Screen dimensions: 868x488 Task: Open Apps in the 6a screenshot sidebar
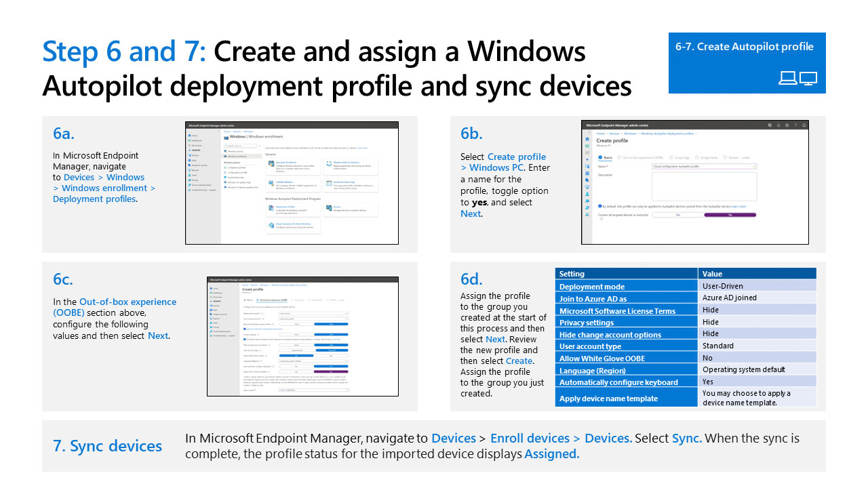coord(193,160)
